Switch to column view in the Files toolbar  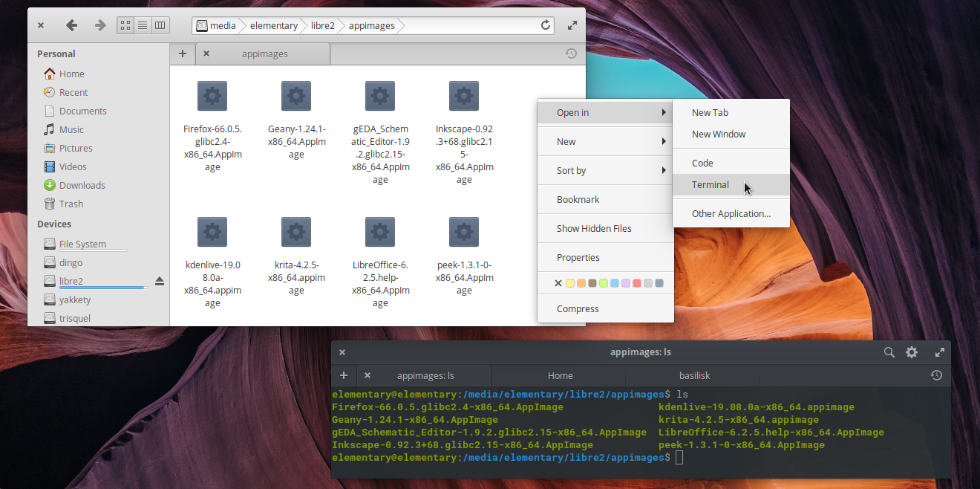(x=160, y=25)
